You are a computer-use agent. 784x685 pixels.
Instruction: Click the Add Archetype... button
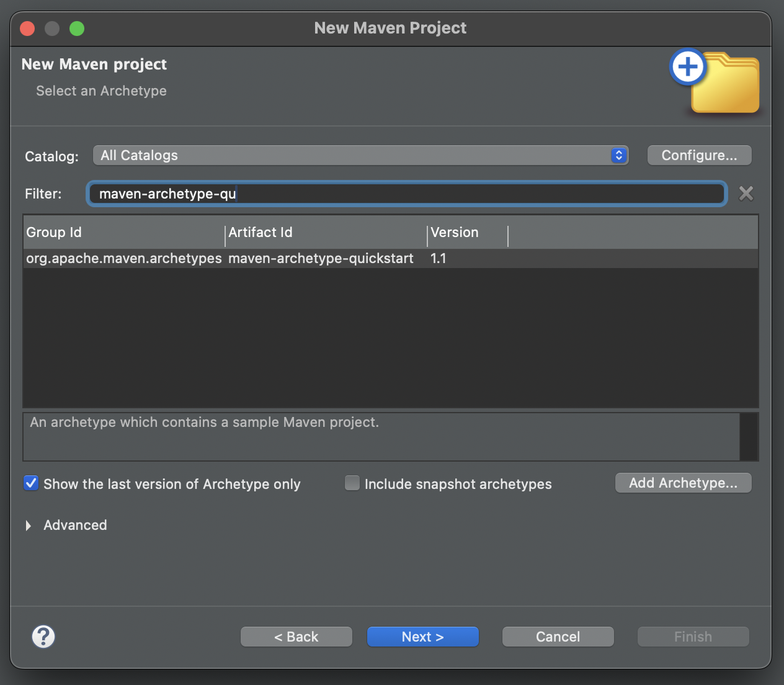[683, 483]
